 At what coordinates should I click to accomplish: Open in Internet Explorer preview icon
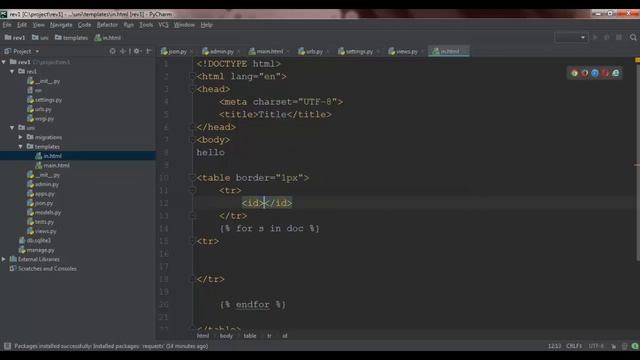(x=616, y=73)
